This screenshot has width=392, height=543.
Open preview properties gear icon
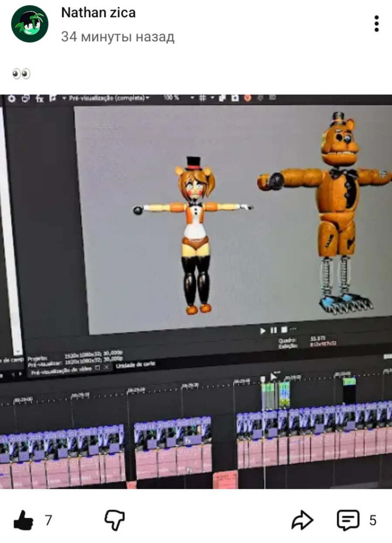pyautogui.click(x=12, y=98)
